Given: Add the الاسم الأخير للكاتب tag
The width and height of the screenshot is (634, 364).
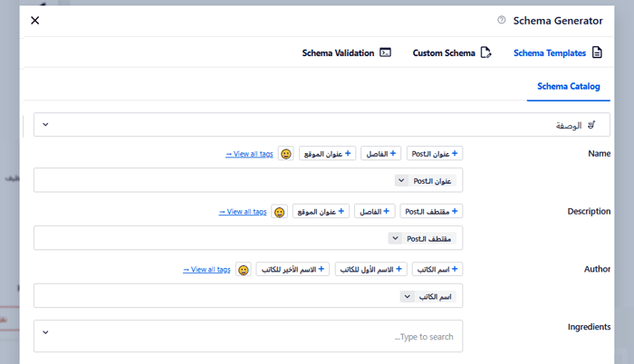Looking at the screenshot, I should pyautogui.click(x=293, y=269).
